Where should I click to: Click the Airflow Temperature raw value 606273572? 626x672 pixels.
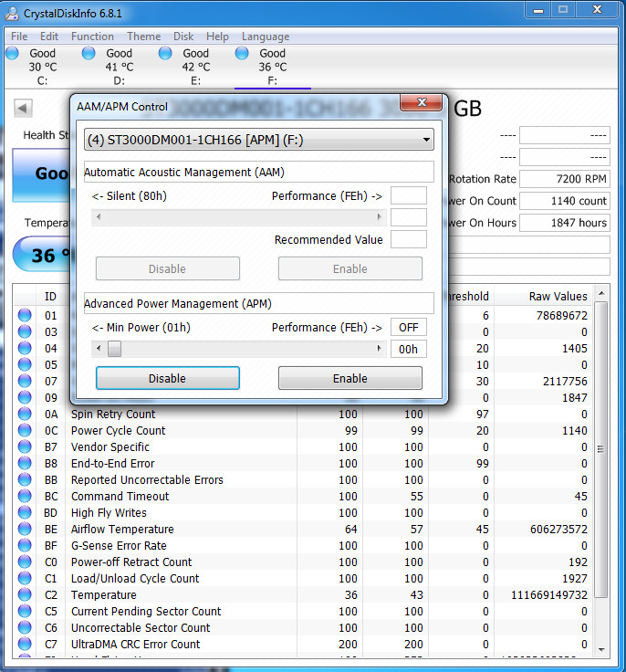click(x=558, y=529)
